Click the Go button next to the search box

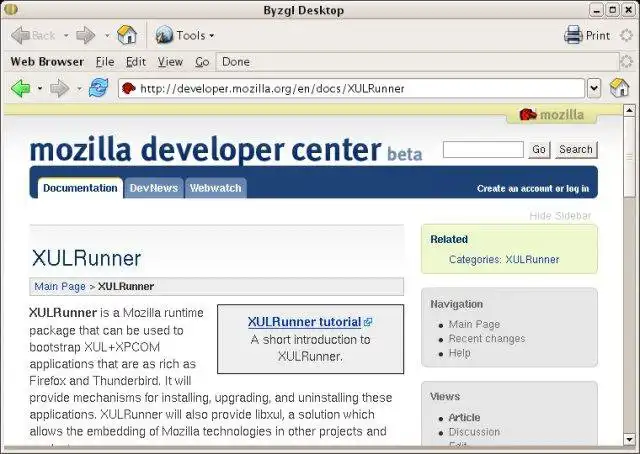(x=539, y=149)
